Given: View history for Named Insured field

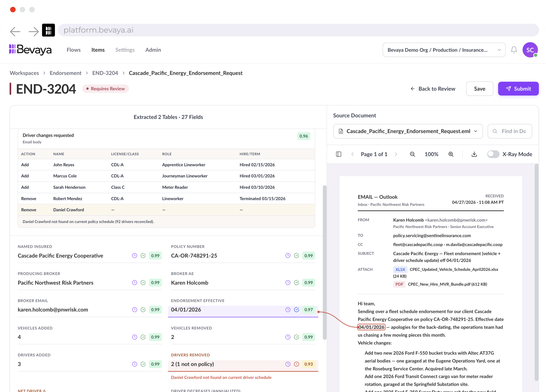Looking at the screenshot, I should (135, 256).
